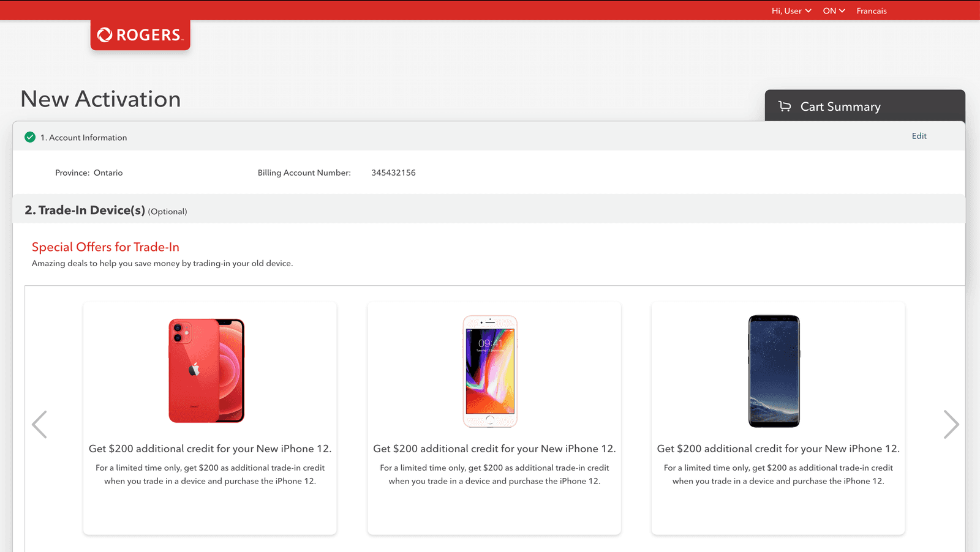Select the pink iPhone 8 image
980x552 pixels.
tap(490, 371)
